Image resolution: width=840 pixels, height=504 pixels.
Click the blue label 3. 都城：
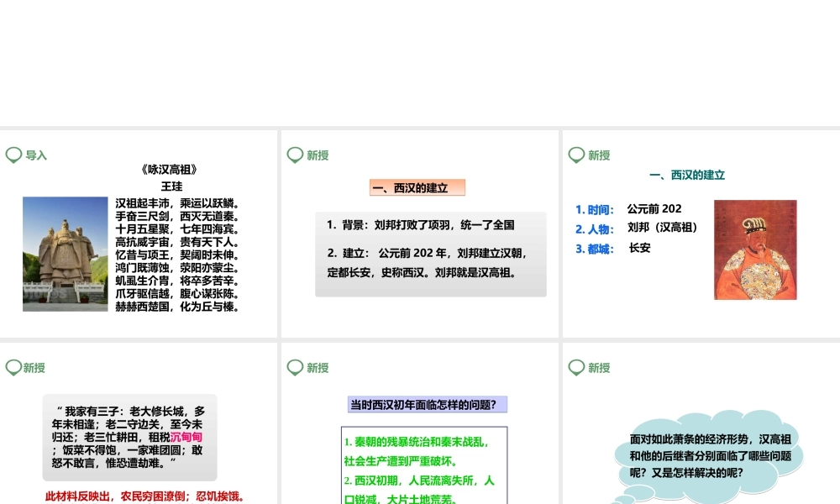tap(595, 249)
